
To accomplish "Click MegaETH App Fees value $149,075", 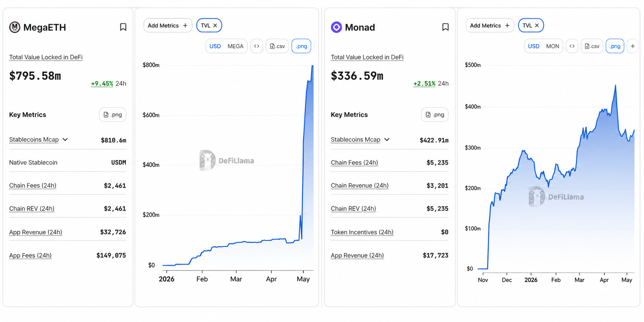I will 111,256.
